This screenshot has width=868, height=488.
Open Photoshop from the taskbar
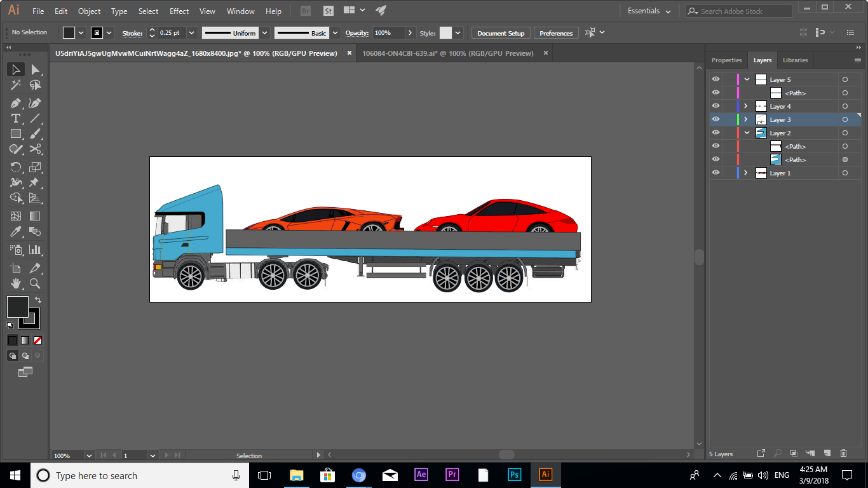514,475
